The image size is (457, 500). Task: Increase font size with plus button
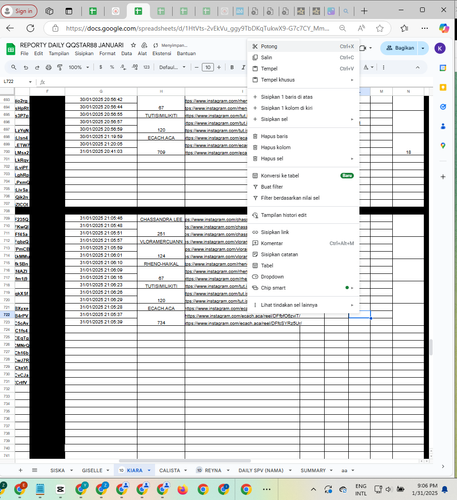coord(219,67)
